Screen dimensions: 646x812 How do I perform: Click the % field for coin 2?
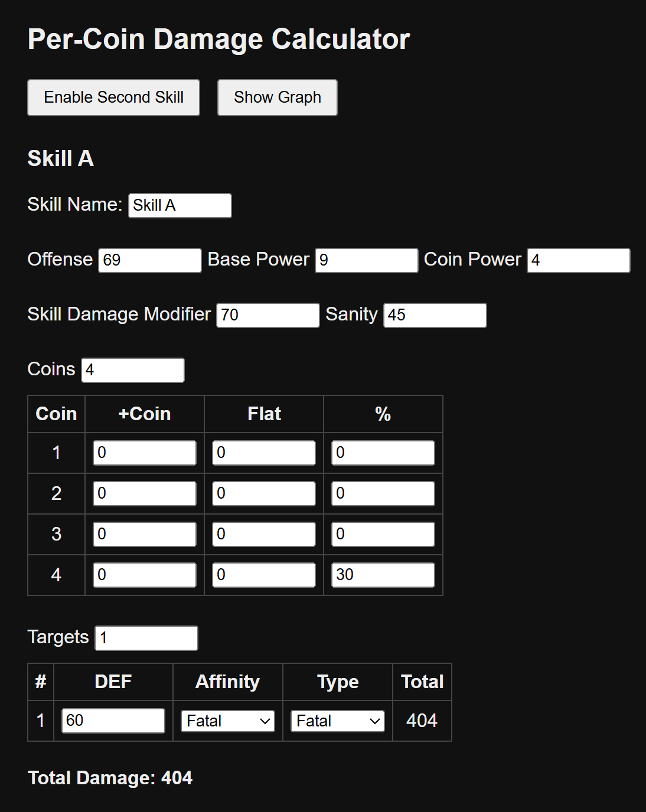[383, 493]
